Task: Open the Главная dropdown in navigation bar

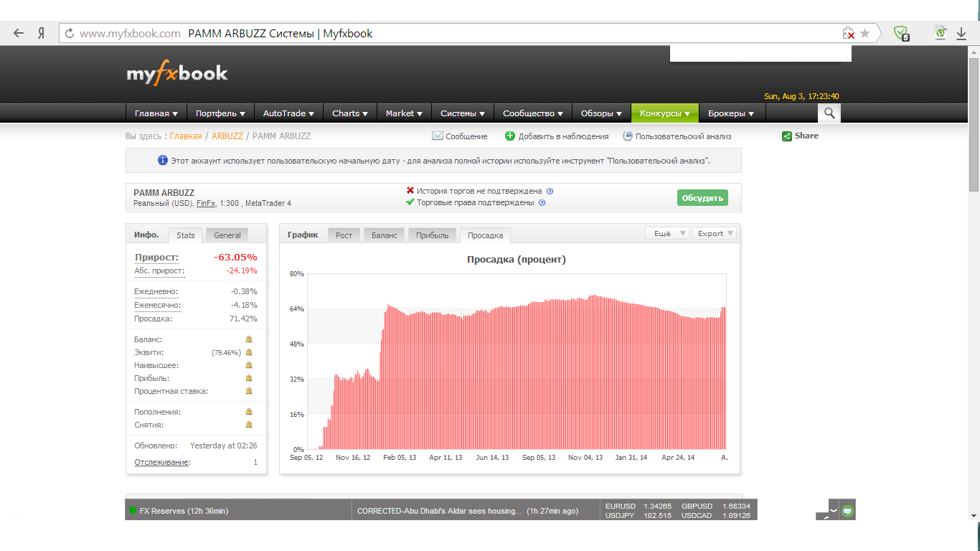Action: pos(156,113)
